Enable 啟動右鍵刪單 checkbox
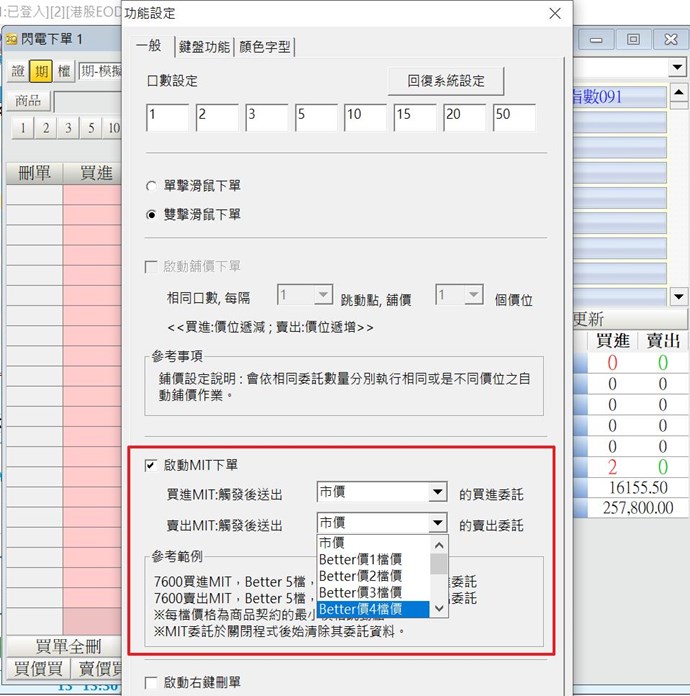The image size is (690, 696). point(151,682)
